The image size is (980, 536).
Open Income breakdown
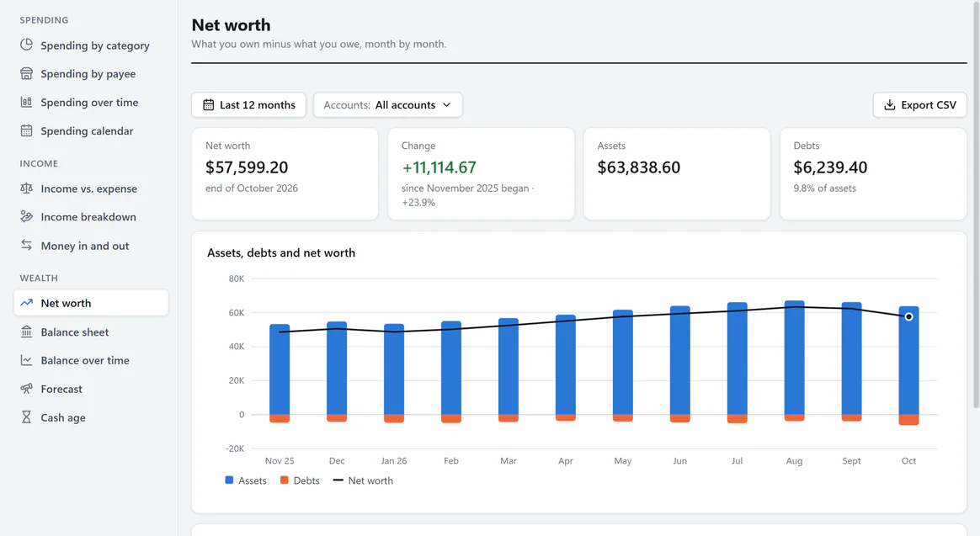(91, 217)
